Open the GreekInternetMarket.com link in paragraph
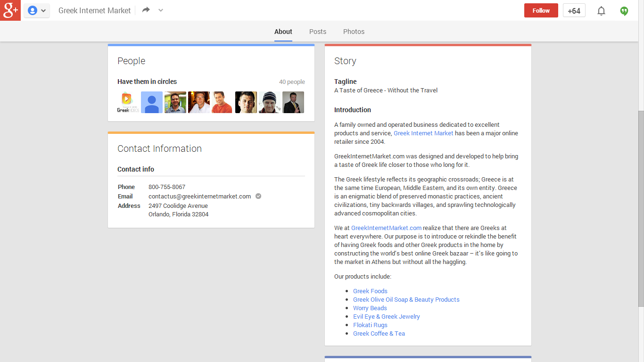Viewport: 644px width, 362px height. point(387,228)
